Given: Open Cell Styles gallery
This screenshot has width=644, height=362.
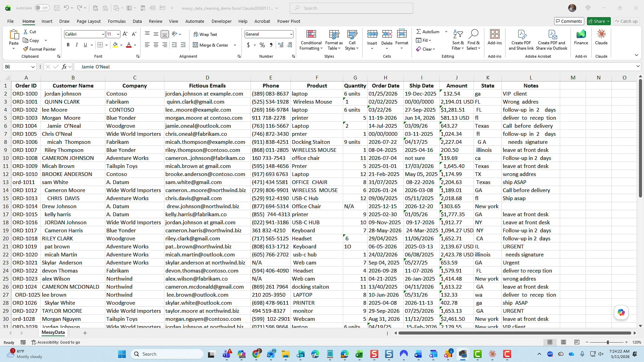Looking at the screenshot, I should coord(352,40).
